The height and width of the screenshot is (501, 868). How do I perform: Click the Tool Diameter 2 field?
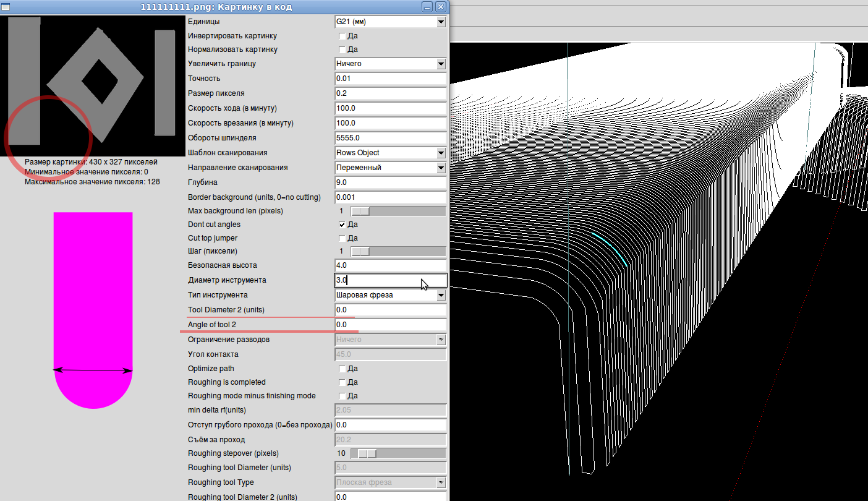[390, 310]
